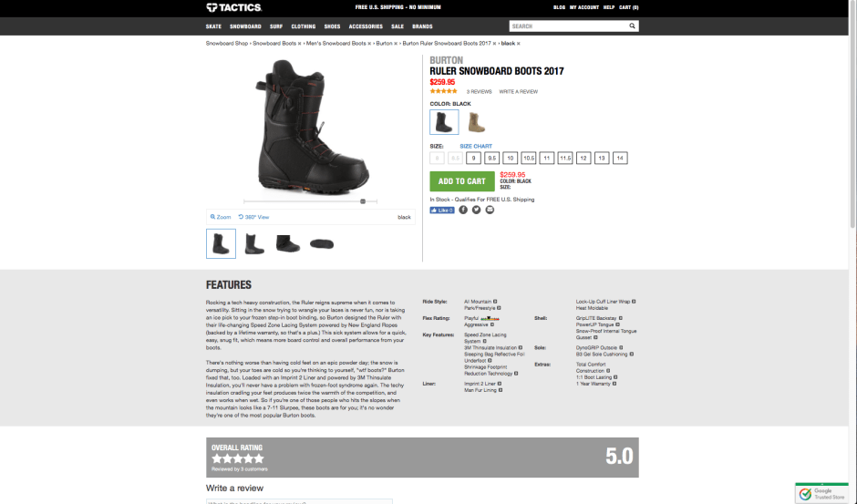Open the Snowboard menu in navigation
This screenshot has width=857, height=504.
[245, 26]
